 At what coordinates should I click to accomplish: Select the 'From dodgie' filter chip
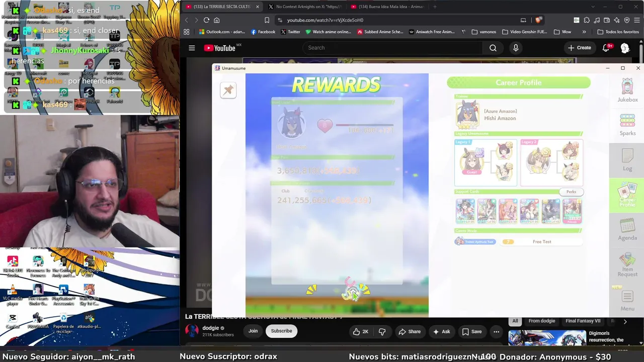(x=542, y=321)
